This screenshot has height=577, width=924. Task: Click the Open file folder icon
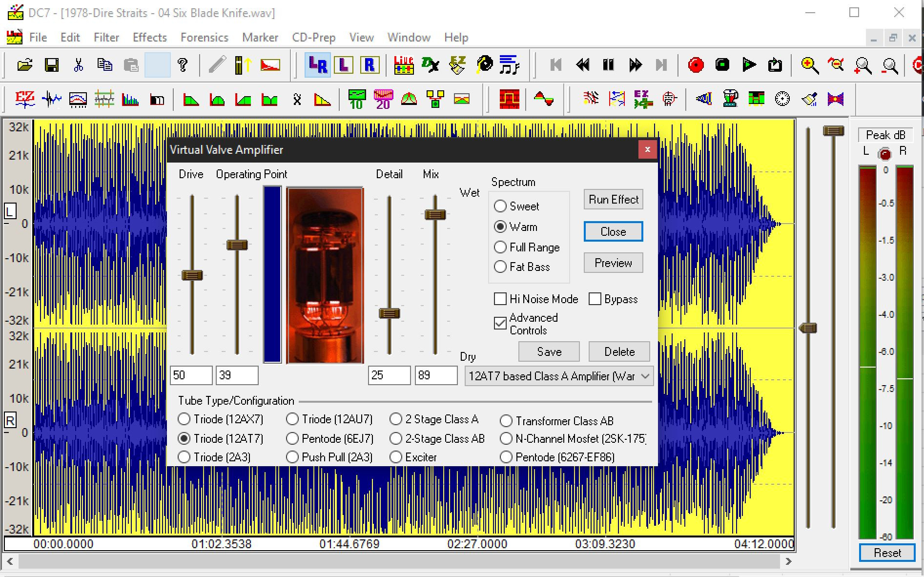coord(24,65)
